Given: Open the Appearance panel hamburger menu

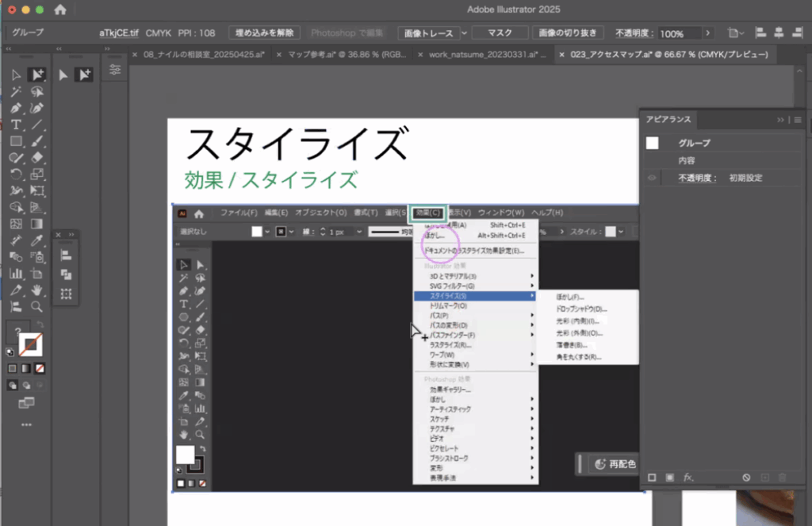Looking at the screenshot, I should pyautogui.click(x=798, y=120).
